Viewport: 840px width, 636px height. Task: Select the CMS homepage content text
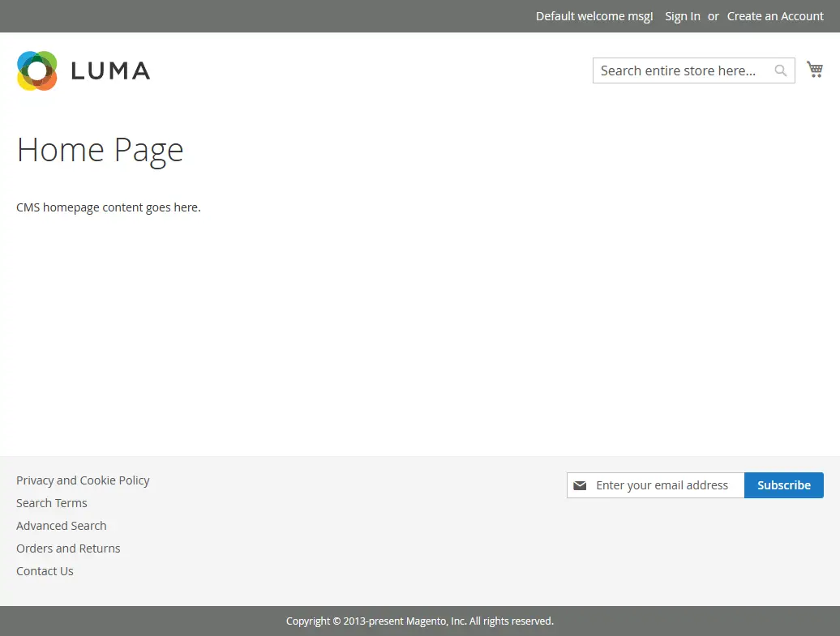point(108,207)
